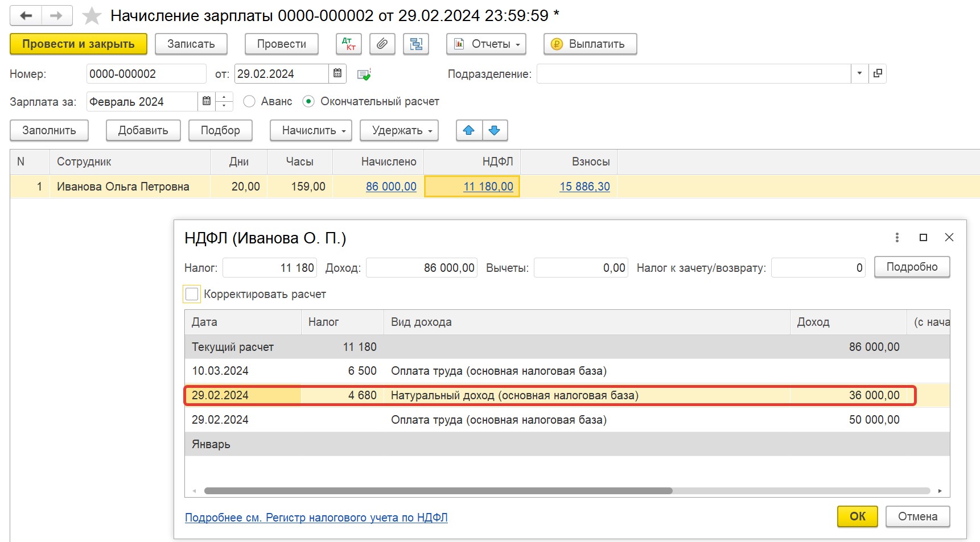Select the Аванс radio button
Viewport: 980px width, 542px height.
pyautogui.click(x=249, y=101)
